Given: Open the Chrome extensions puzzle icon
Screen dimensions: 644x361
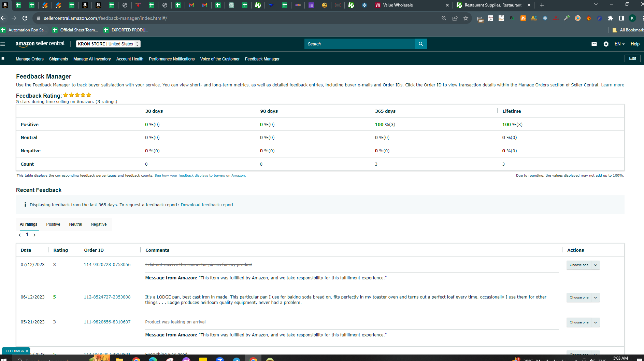Looking at the screenshot, I should (611, 18).
